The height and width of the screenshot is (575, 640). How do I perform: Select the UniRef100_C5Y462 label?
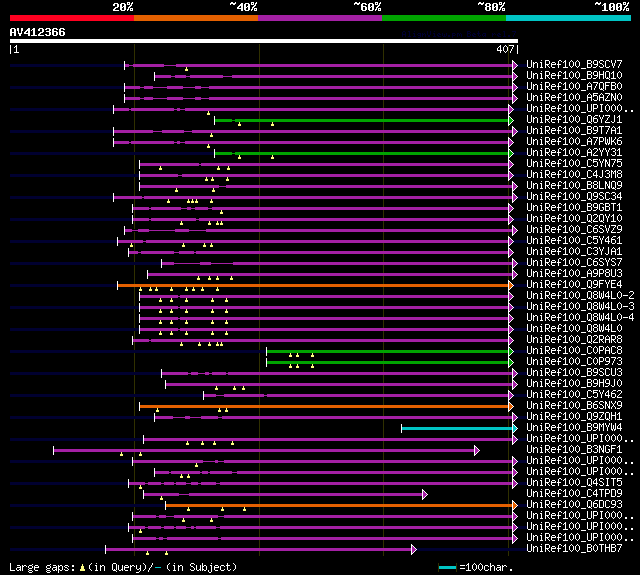point(574,395)
